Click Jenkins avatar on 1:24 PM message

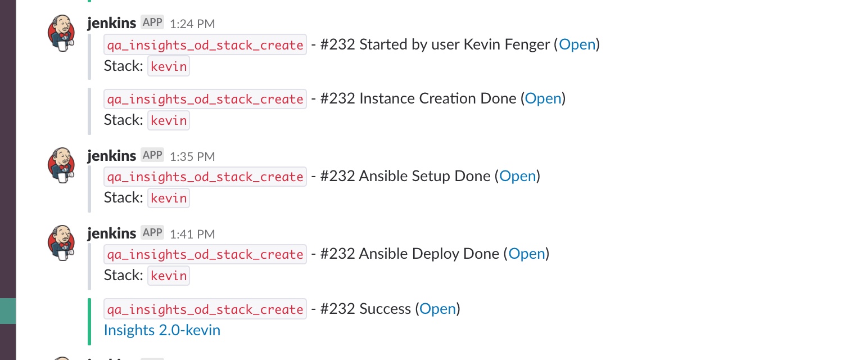pyautogui.click(x=61, y=33)
